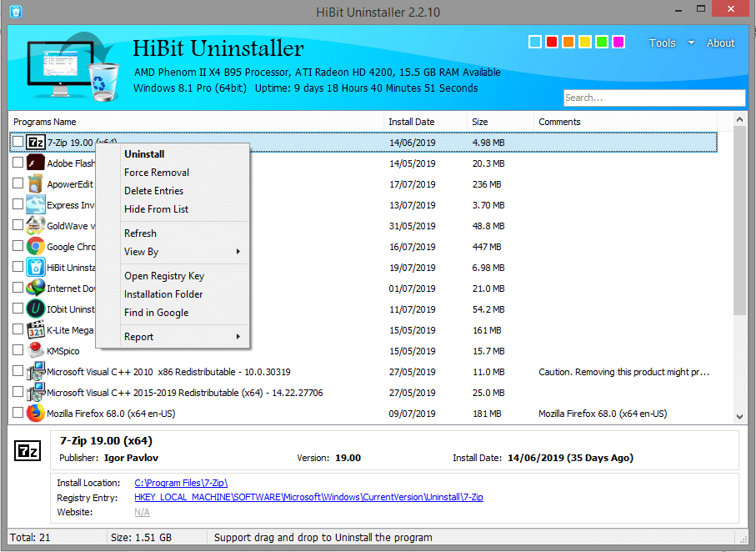Select the yellow theme color swatch
The height and width of the screenshot is (552, 756).
tap(585, 42)
